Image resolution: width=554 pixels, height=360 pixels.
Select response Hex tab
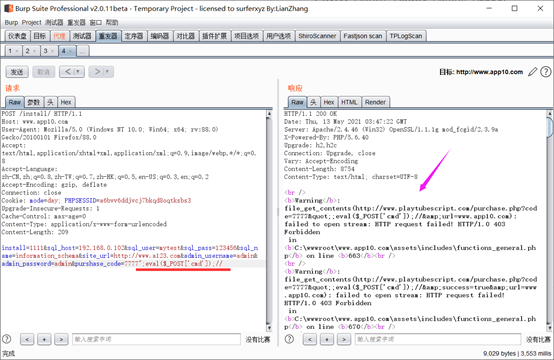[329, 102]
